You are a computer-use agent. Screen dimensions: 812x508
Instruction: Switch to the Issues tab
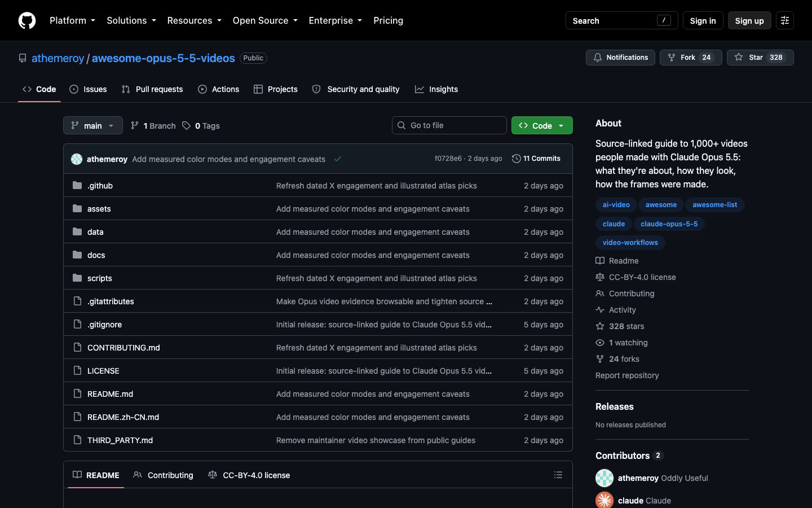(x=88, y=89)
